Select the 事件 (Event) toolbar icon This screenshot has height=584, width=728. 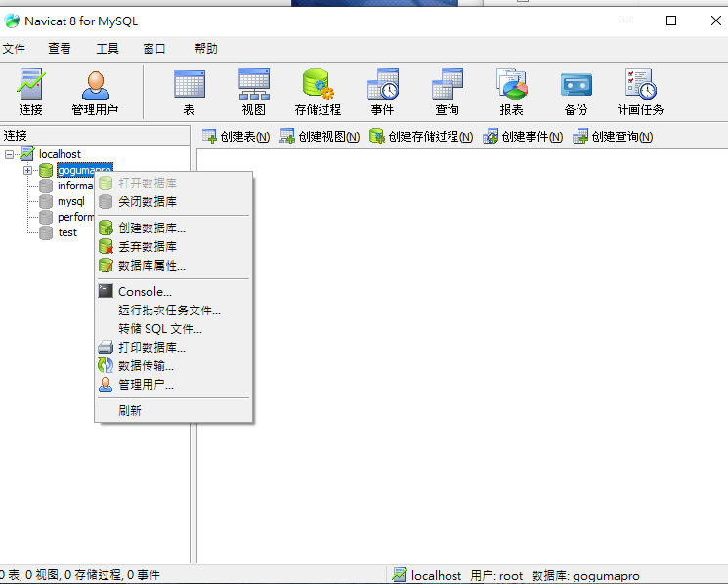(383, 92)
